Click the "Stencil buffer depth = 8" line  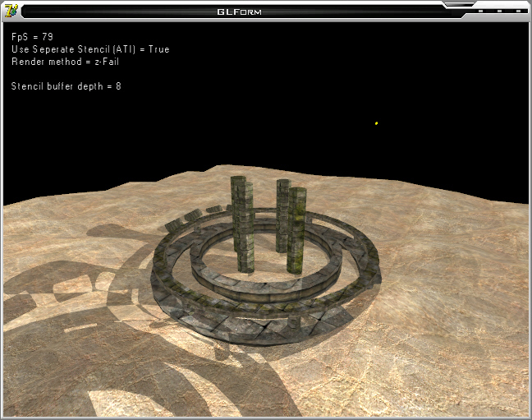pyautogui.click(x=66, y=86)
